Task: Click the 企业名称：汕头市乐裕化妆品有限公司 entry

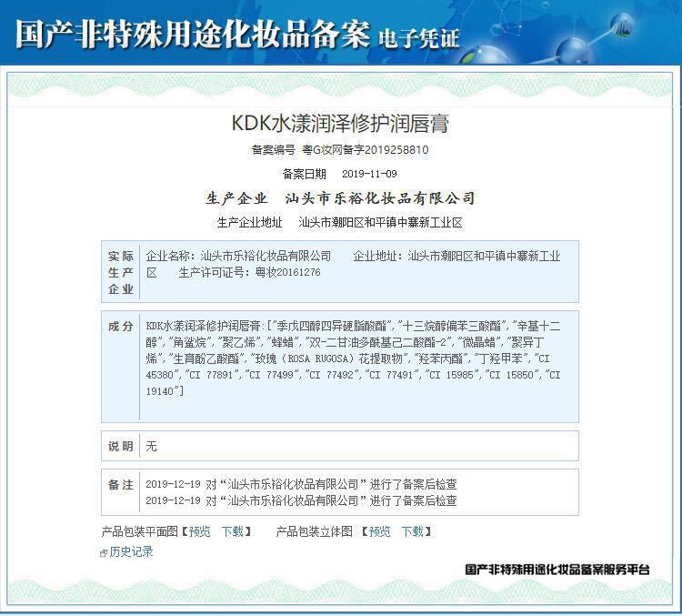Action: pyautogui.click(x=238, y=256)
